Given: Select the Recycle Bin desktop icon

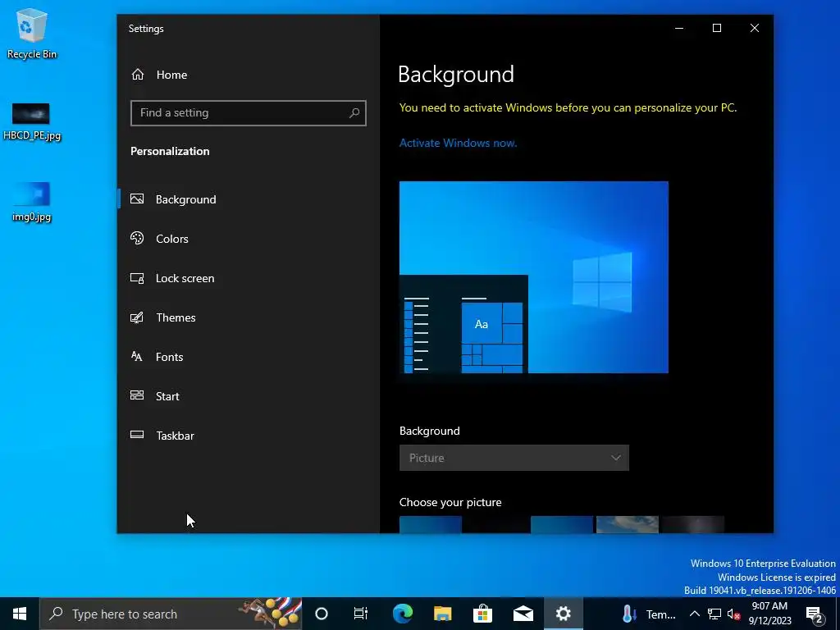Looking at the screenshot, I should pyautogui.click(x=32, y=34).
